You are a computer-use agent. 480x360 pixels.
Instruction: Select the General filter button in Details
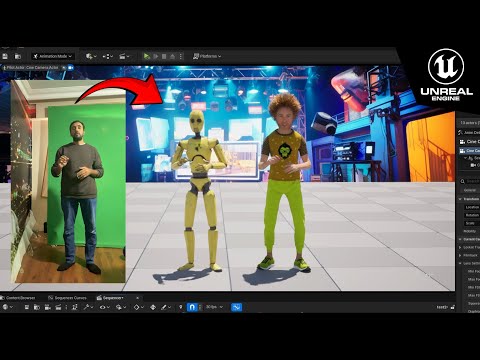pyautogui.click(x=470, y=190)
